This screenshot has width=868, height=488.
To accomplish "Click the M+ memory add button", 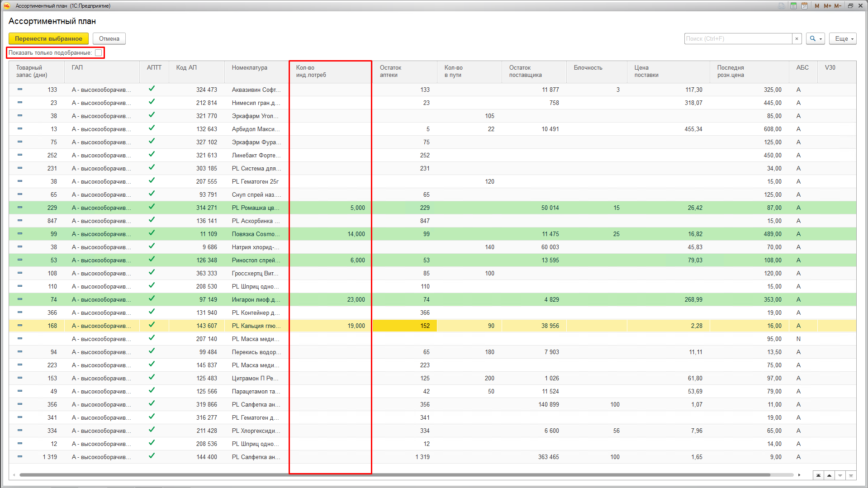I will click(827, 6).
